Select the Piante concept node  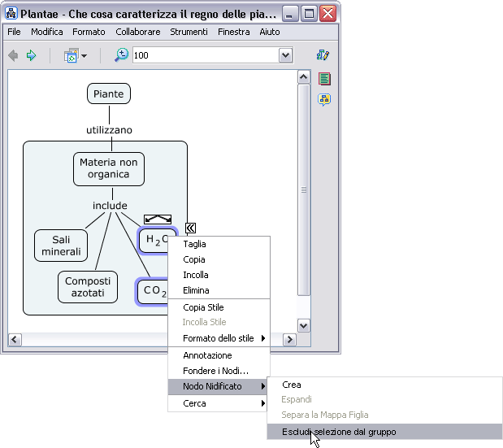click(x=108, y=94)
